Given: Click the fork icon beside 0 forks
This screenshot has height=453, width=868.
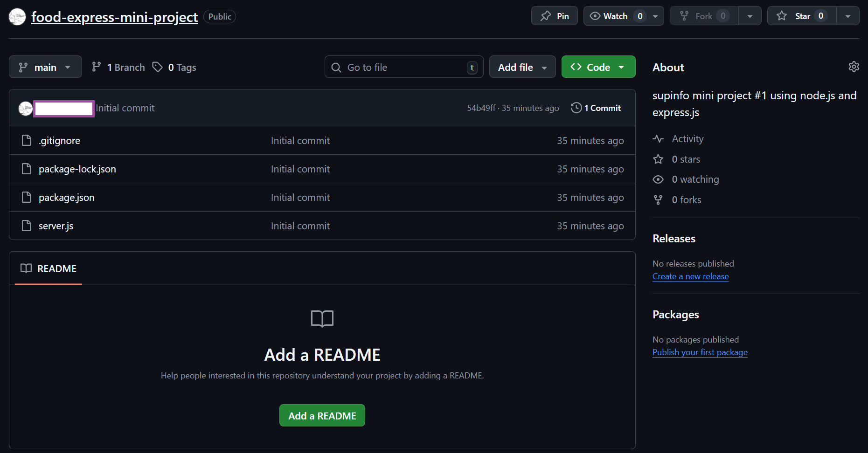Looking at the screenshot, I should click(x=658, y=200).
